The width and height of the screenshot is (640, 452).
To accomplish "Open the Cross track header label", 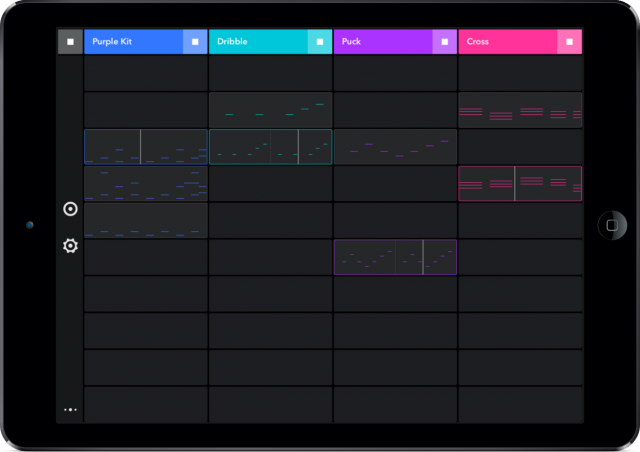I will coord(507,42).
